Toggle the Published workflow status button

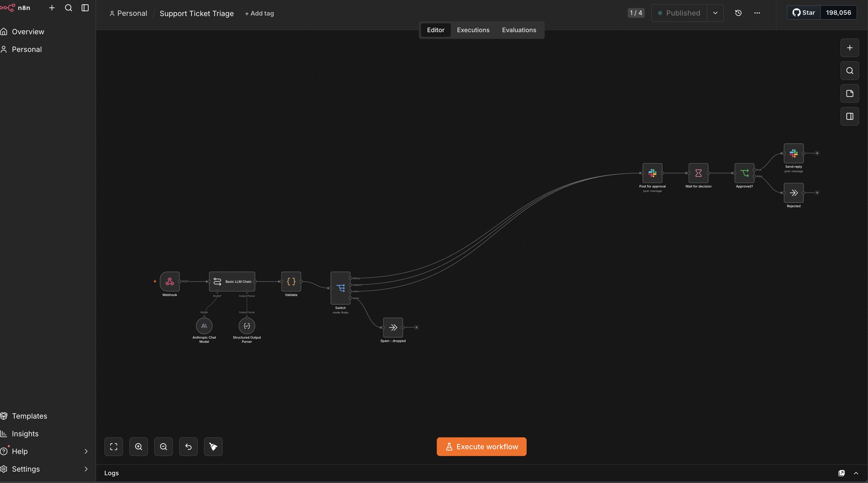[x=679, y=13]
